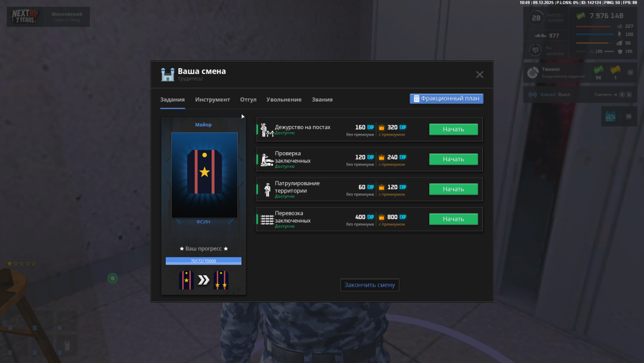The width and height of the screenshot is (644, 363).
Task: Click the barbed wire icon for Перевозка заключенных
Action: 267,219
